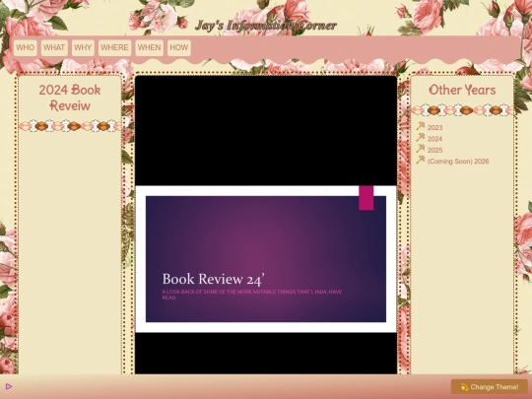
Task: Open the 2023 year link
Action: click(434, 127)
